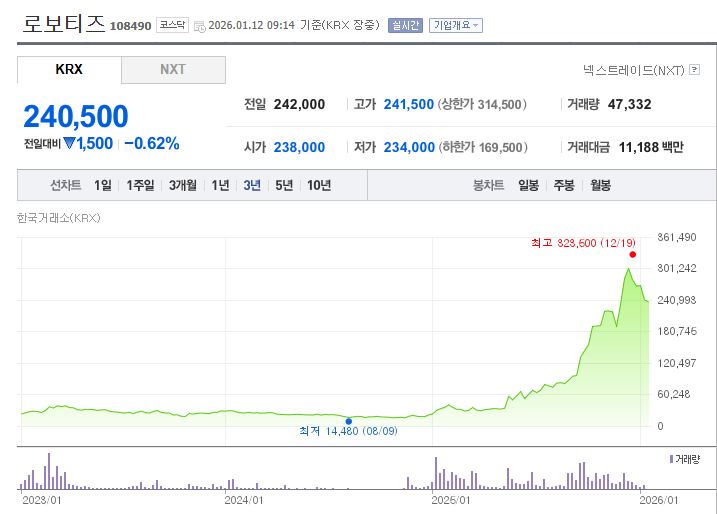Click the 거래량 volume legend

pyautogui.click(x=685, y=459)
